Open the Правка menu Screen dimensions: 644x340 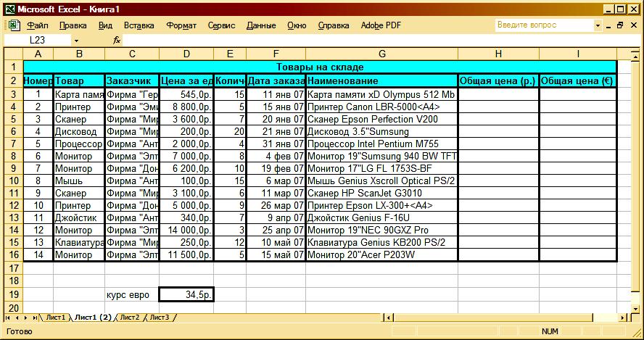(73, 25)
